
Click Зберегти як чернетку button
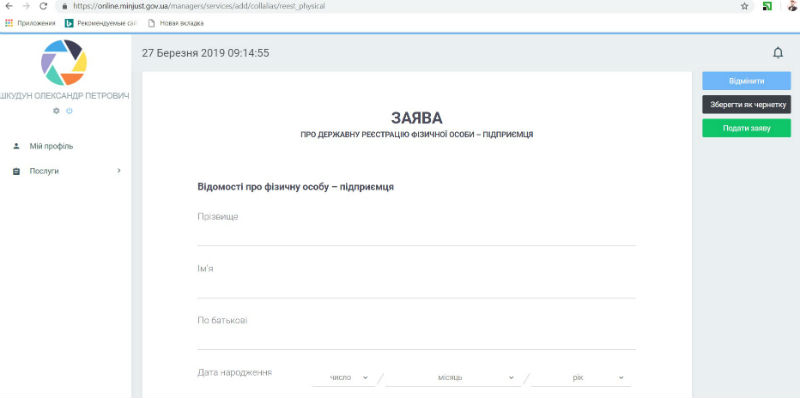(746, 105)
